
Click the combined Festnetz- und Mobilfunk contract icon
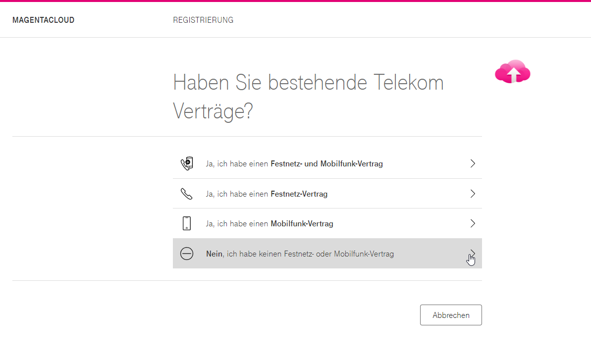tap(187, 163)
